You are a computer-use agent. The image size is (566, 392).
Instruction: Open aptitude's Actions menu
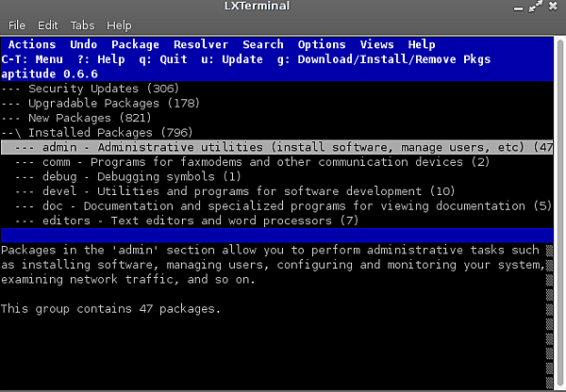32,44
